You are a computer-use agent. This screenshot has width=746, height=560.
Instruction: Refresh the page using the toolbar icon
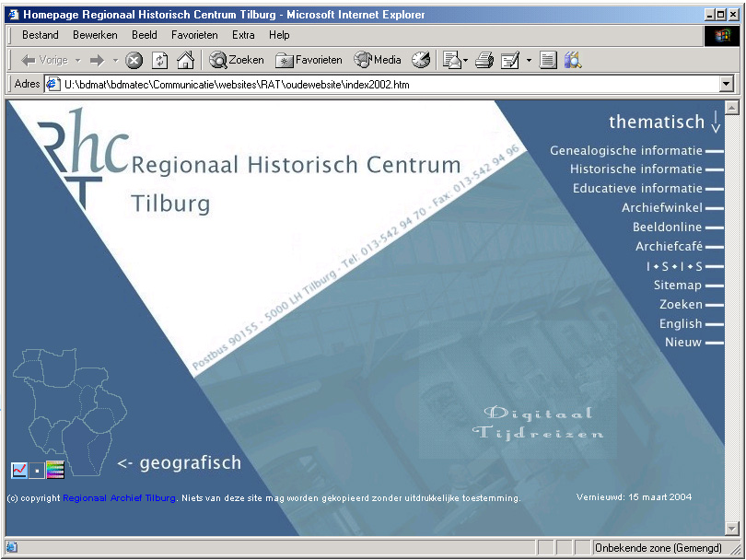pyautogui.click(x=160, y=61)
